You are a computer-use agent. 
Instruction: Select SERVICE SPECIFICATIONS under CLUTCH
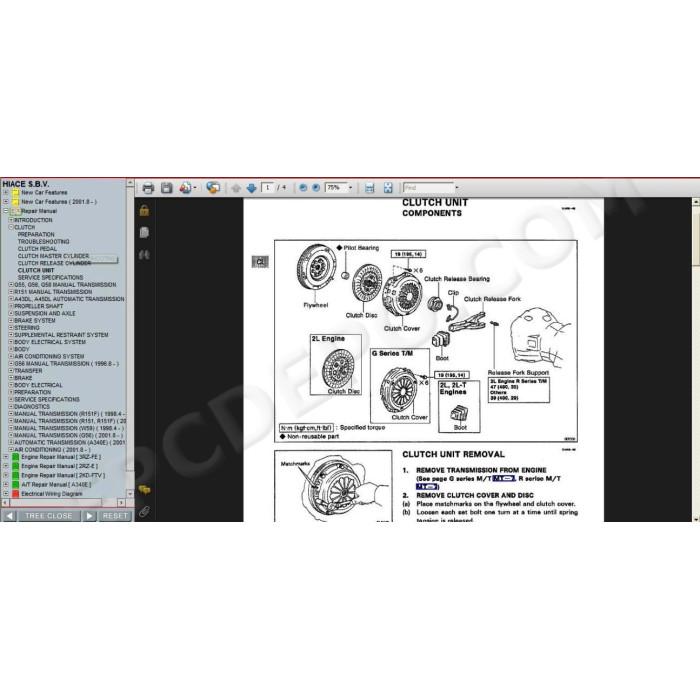[50, 278]
